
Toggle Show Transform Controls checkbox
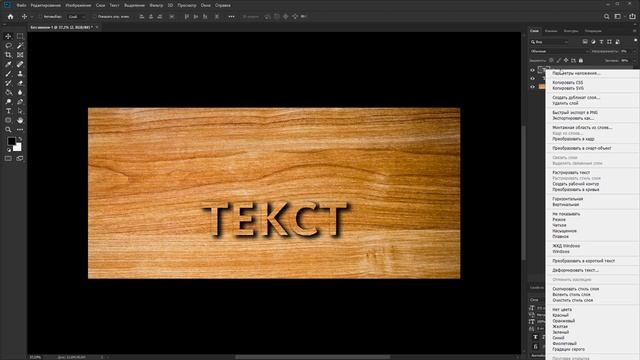[94, 17]
